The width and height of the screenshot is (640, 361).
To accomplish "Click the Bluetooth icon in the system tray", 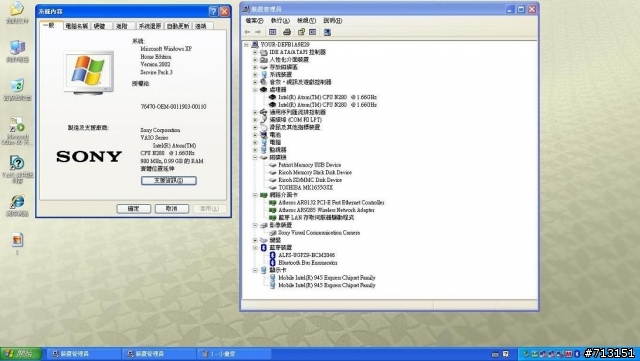I will coord(577,354).
